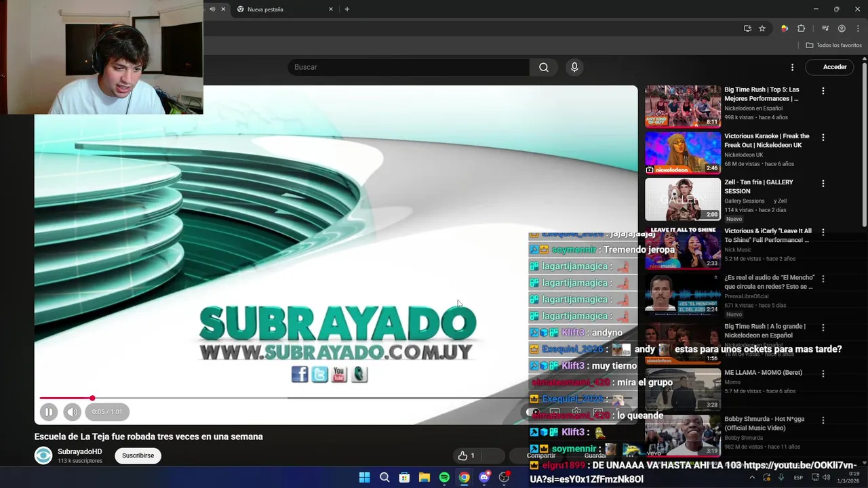Image resolution: width=868 pixels, height=488 pixels.
Task: Open menu for Bobby Shmurda Hot N*gga video
Action: coord(823,420)
